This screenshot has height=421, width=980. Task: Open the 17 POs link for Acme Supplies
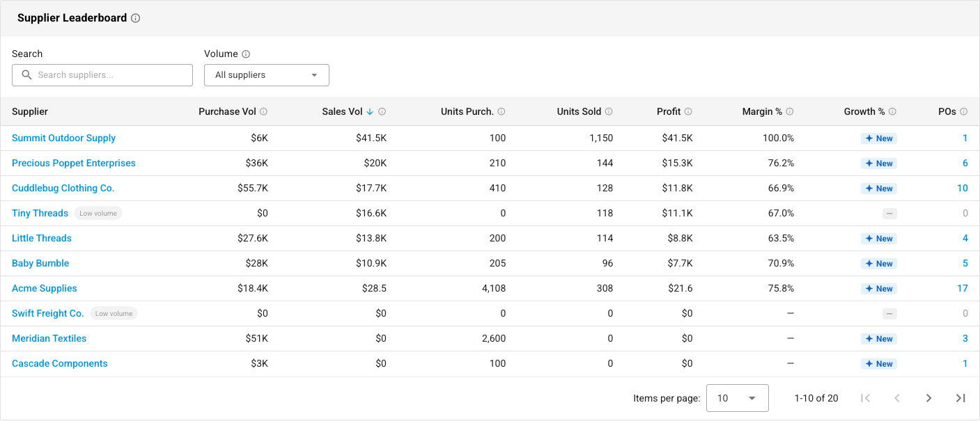963,288
